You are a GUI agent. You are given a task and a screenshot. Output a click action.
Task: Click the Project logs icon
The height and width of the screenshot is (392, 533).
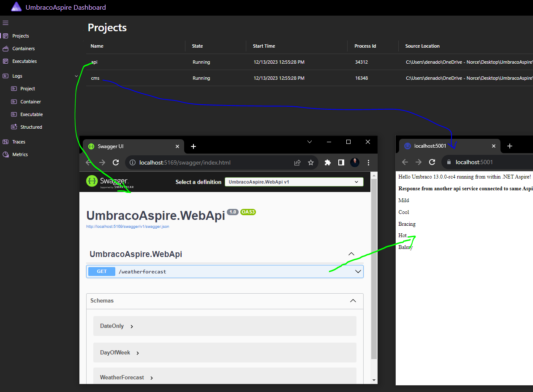tap(14, 89)
